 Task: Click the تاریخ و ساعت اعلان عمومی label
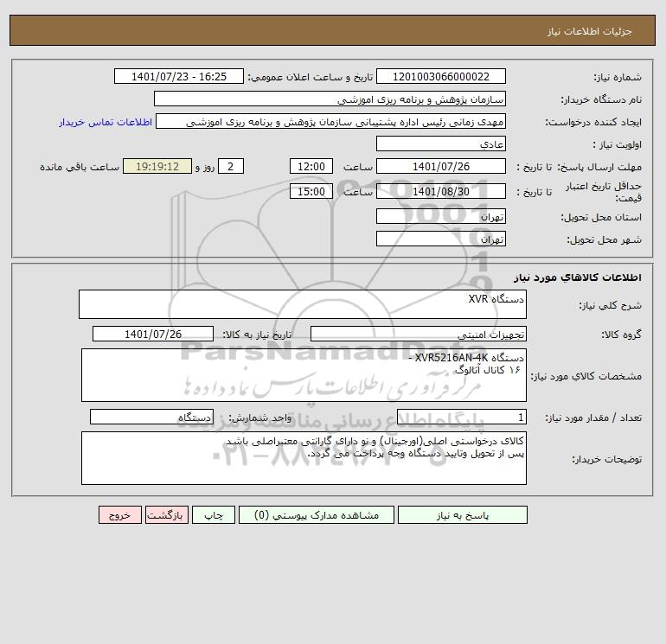click(x=310, y=77)
